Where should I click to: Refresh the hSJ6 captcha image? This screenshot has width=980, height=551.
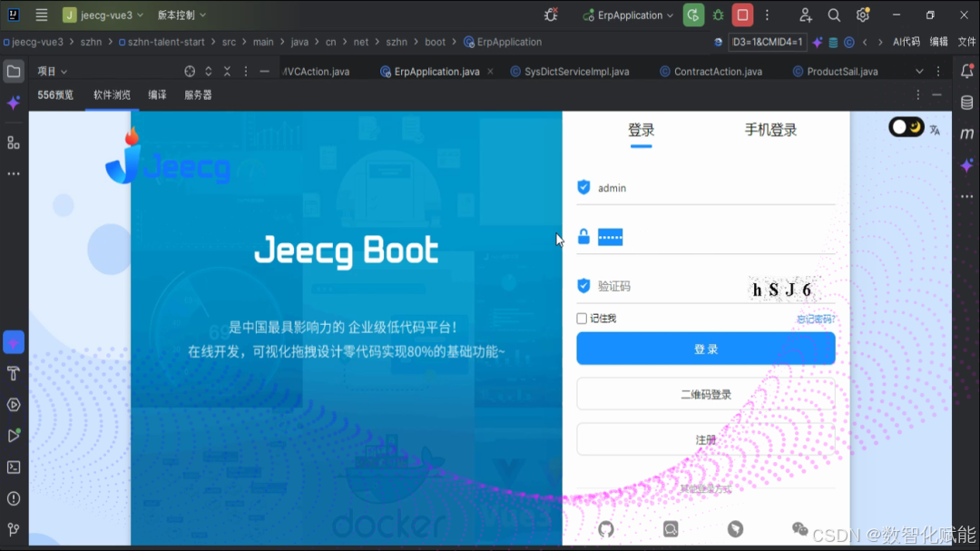784,289
